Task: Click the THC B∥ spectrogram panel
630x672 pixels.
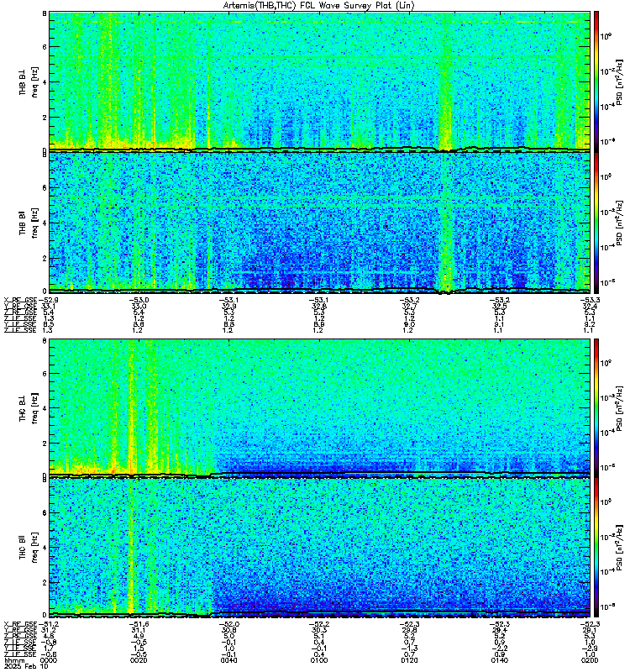Action: pyautogui.click(x=319, y=548)
